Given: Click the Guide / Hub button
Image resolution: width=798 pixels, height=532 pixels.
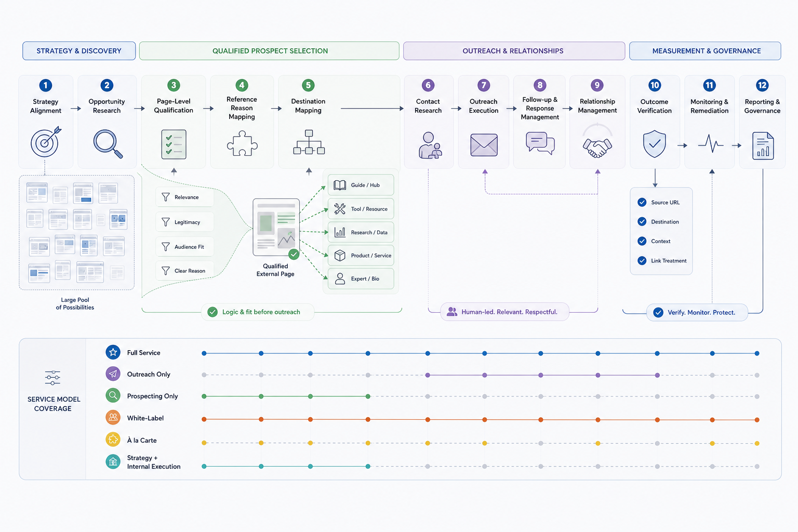Looking at the screenshot, I should [x=361, y=185].
